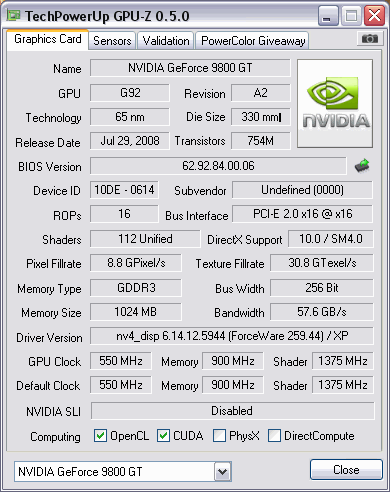
Task: Click the Driver Version text field
Action: click(232, 336)
